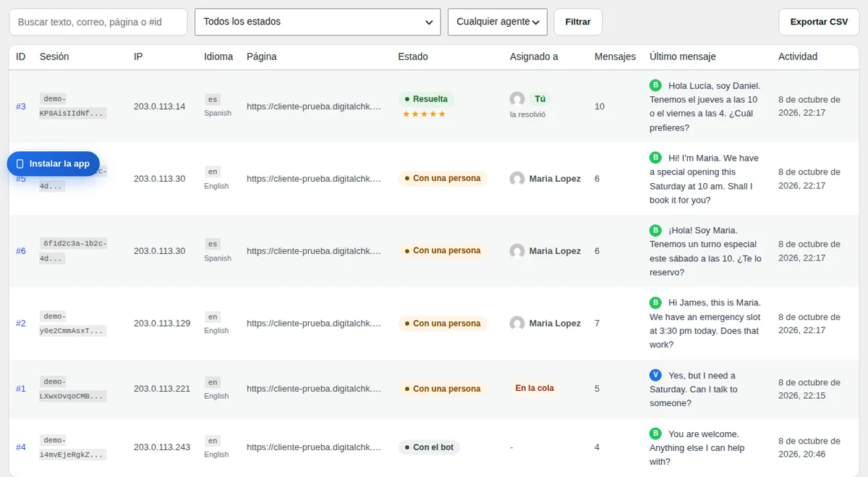Open conversation link #6
The height and width of the screenshot is (477, 868).
click(21, 251)
